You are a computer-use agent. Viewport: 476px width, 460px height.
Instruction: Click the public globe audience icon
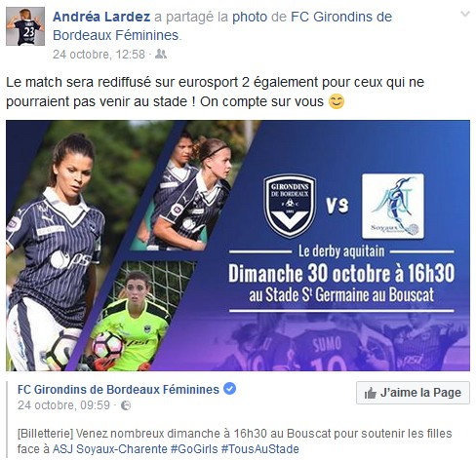(126, 405)
